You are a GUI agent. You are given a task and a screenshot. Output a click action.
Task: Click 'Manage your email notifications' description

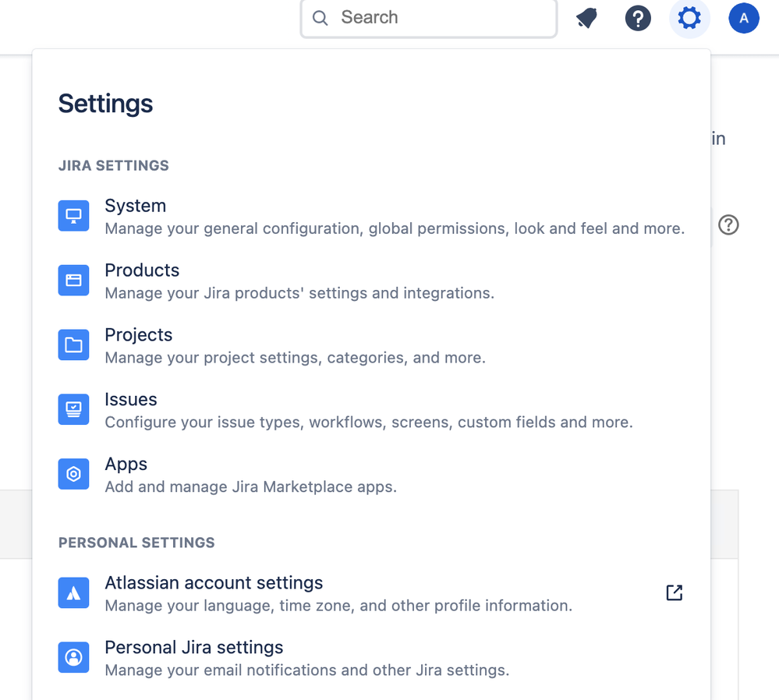(x=307, y=670)
